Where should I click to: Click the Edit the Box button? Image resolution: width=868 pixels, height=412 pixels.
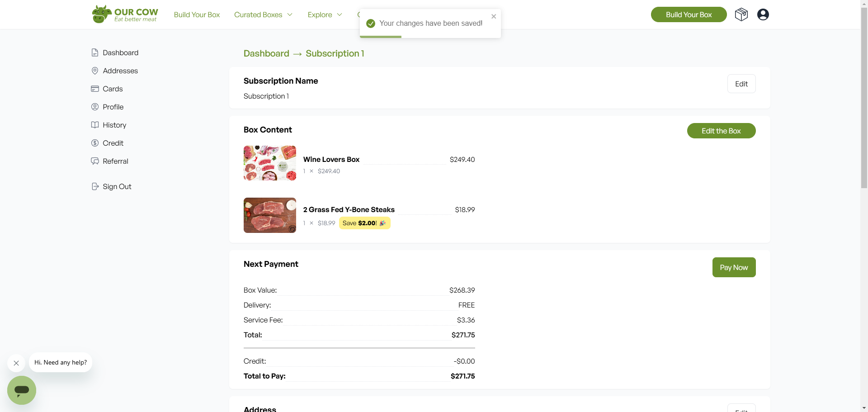pos(721,131)
